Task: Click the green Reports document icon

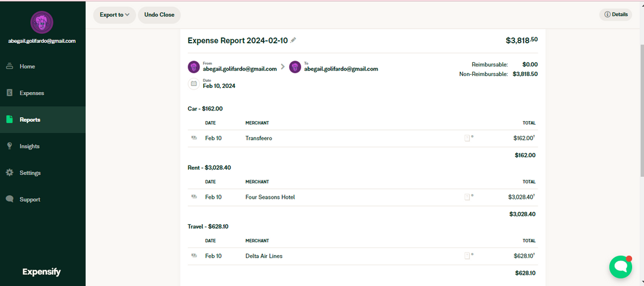Action: 10,119
